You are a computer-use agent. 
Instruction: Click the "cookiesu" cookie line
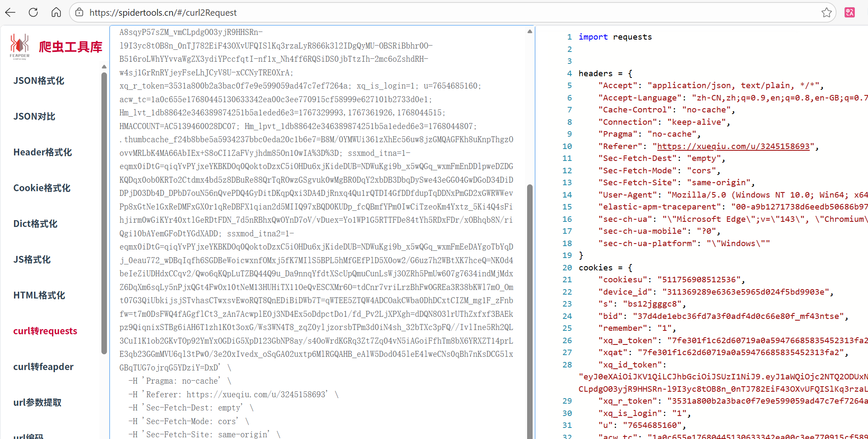point(672,279)
